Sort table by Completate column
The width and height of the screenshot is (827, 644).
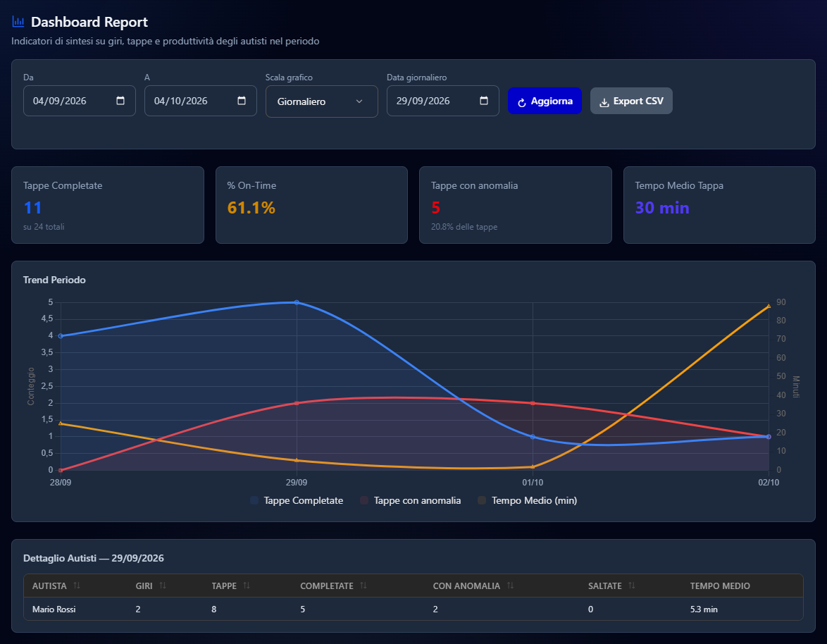(x=363, y=586)
